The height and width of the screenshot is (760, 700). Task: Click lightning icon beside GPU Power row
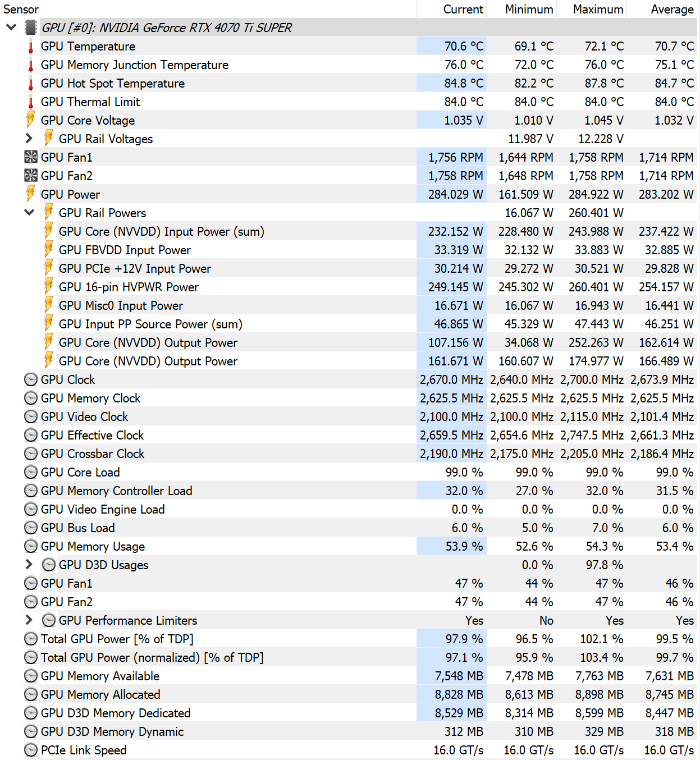pos(31,194)
